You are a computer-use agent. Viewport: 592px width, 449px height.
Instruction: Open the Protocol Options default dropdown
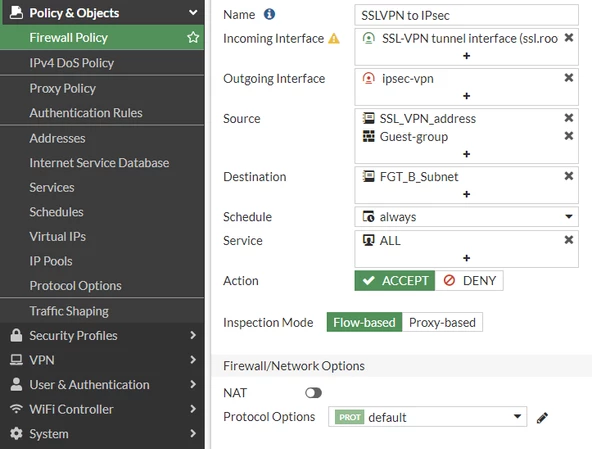click(x=427, y=417)
